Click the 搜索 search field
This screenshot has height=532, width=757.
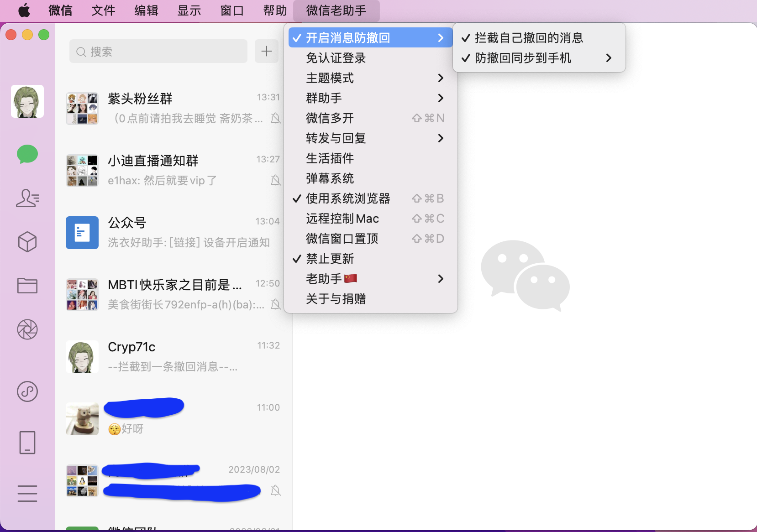158,52
